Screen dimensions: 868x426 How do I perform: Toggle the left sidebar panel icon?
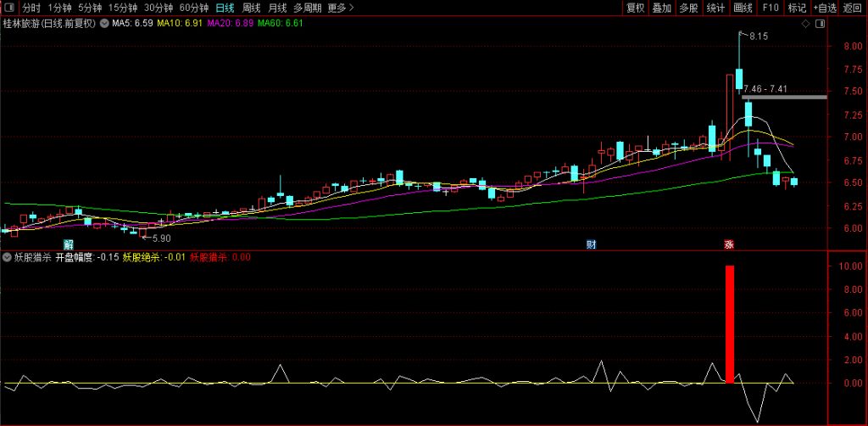coord(9,8)
